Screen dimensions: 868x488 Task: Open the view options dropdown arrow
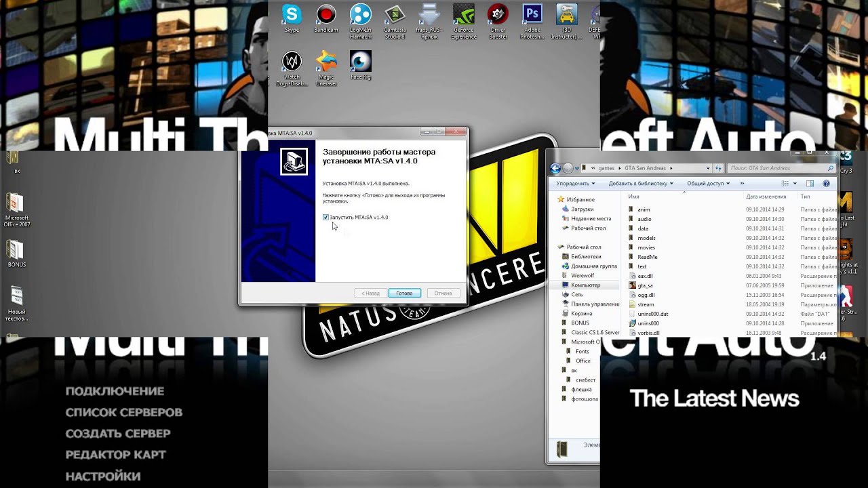pos(795,184)
